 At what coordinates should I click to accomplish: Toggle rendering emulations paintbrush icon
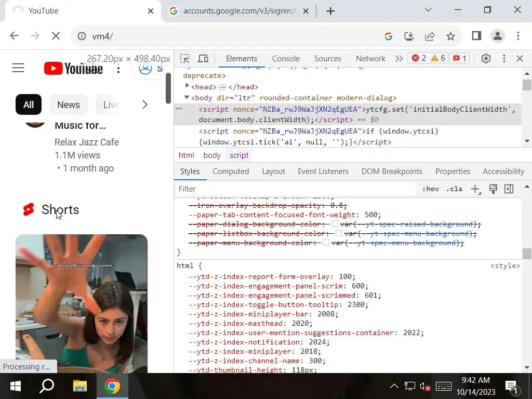(x=493, y=189)
